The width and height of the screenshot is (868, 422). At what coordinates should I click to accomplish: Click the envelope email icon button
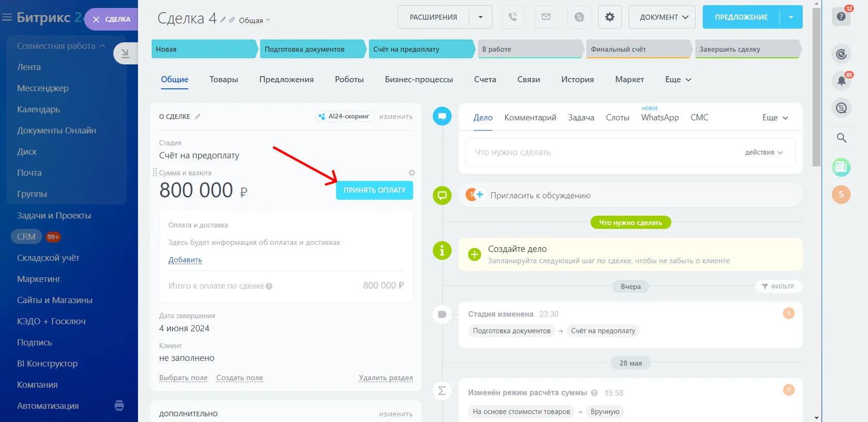(x=546, y=17)
